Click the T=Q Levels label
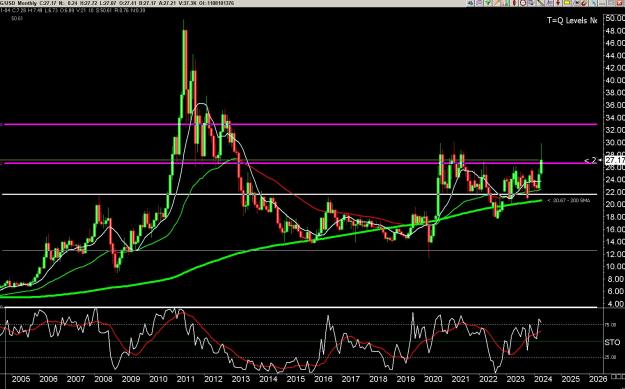This screenshot has height=389, width=625. 572,20
